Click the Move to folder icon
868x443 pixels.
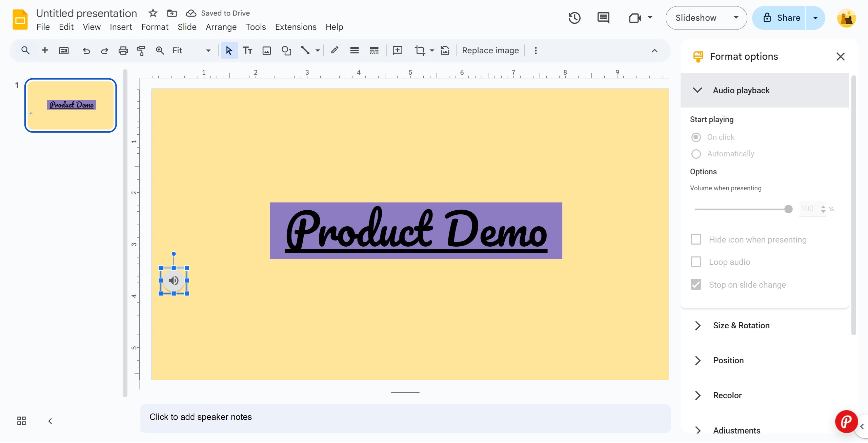coord(172,13)
